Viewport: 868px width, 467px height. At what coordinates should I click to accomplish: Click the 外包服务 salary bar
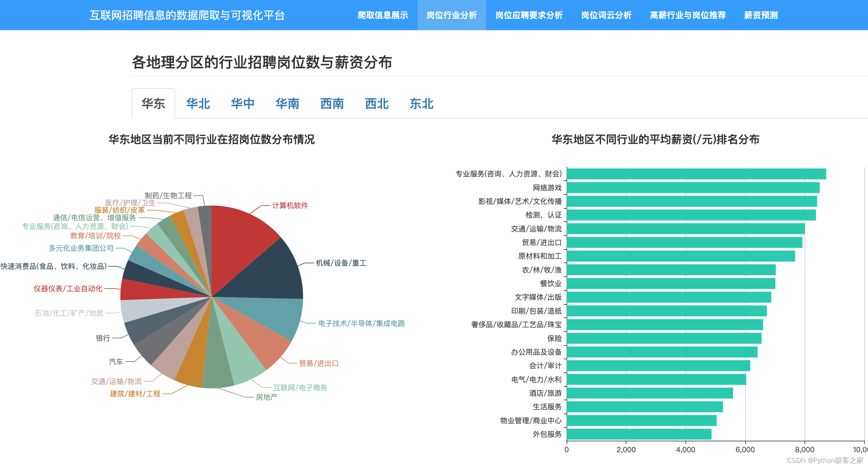(x=638, y=434)
